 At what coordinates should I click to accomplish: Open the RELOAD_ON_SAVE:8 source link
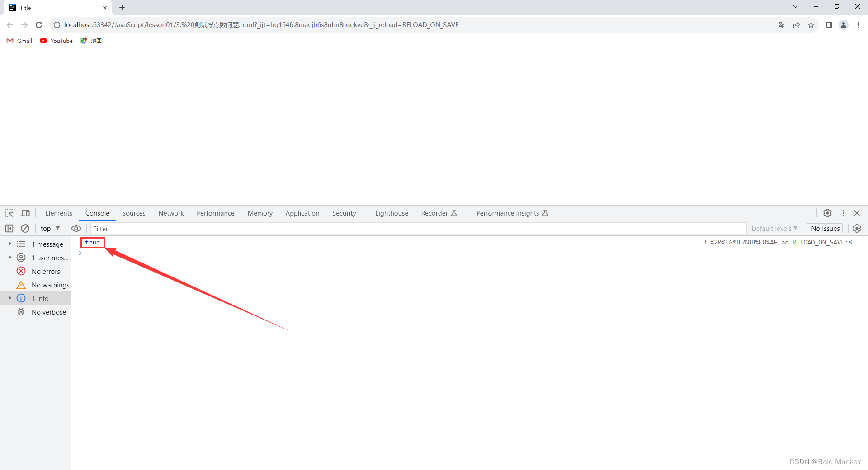point(777,242)
